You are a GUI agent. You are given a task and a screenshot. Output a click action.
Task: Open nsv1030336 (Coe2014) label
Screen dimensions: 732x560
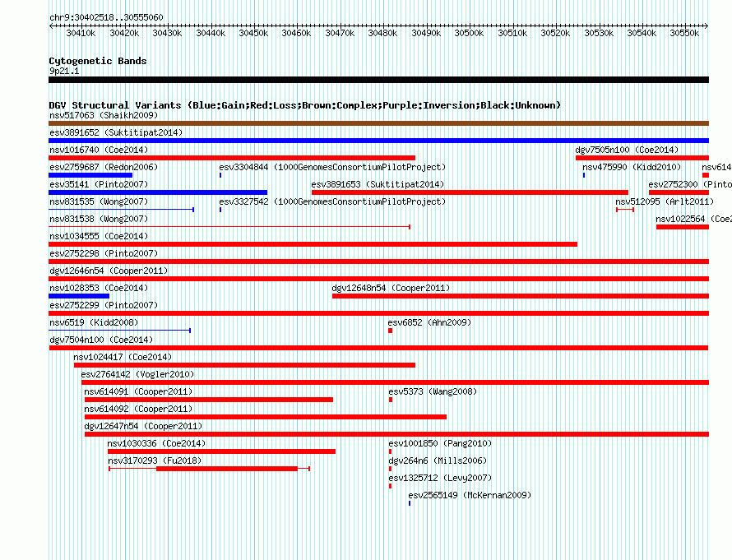pos(156,443)
